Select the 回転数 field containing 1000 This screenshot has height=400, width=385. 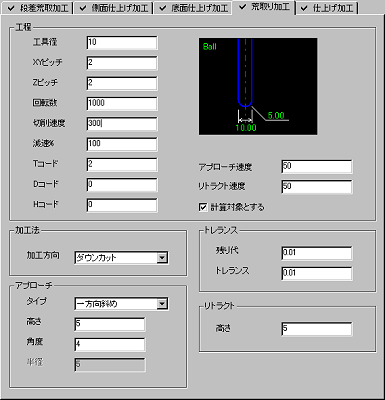[x=122, y=104]
